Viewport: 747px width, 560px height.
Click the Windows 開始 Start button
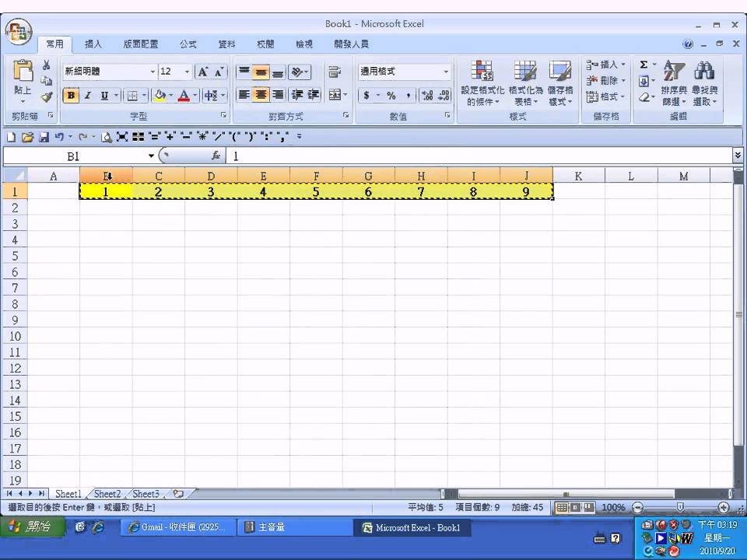(31, 527)
